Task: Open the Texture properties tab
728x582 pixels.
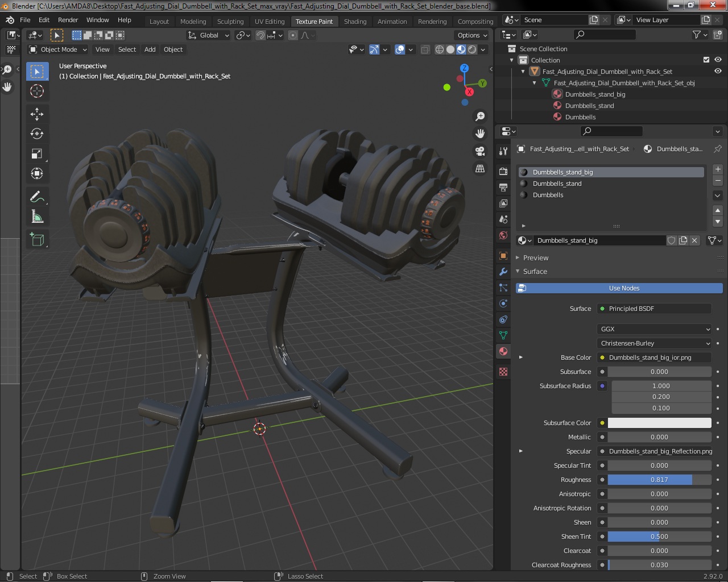Action: pos(503,372)
